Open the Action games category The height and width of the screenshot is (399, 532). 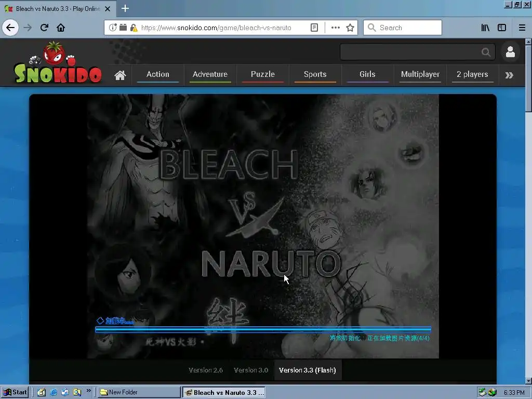click(x=158, y=74)
